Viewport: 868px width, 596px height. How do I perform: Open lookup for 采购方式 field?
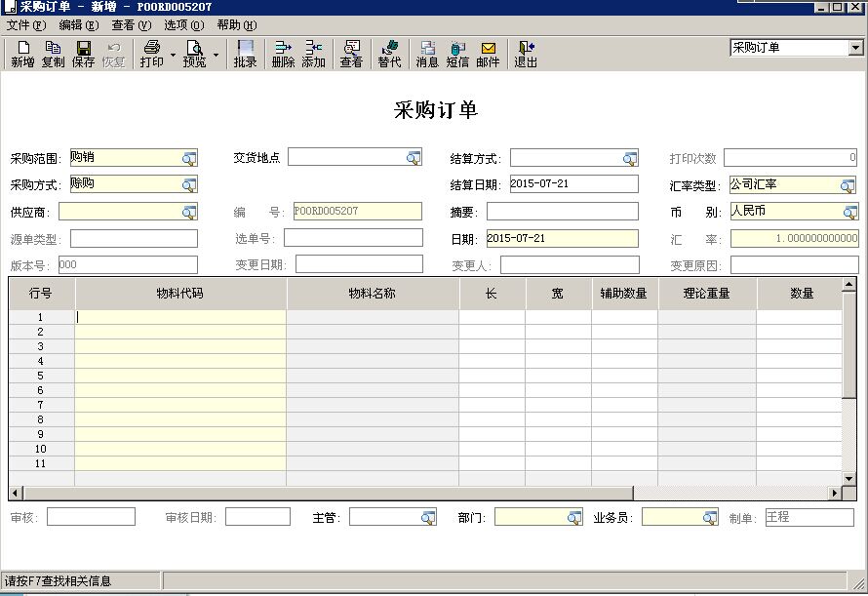189,184
